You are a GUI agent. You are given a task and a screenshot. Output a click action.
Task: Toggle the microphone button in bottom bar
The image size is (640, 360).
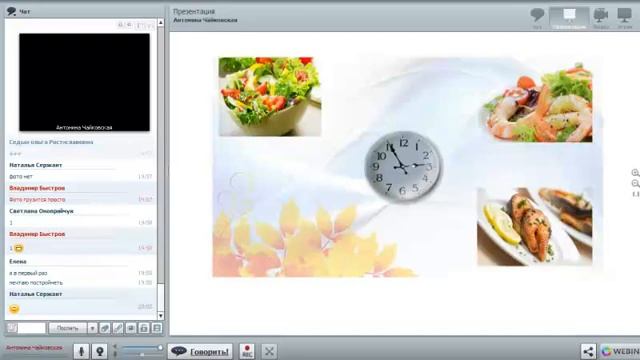click(81, 351)
